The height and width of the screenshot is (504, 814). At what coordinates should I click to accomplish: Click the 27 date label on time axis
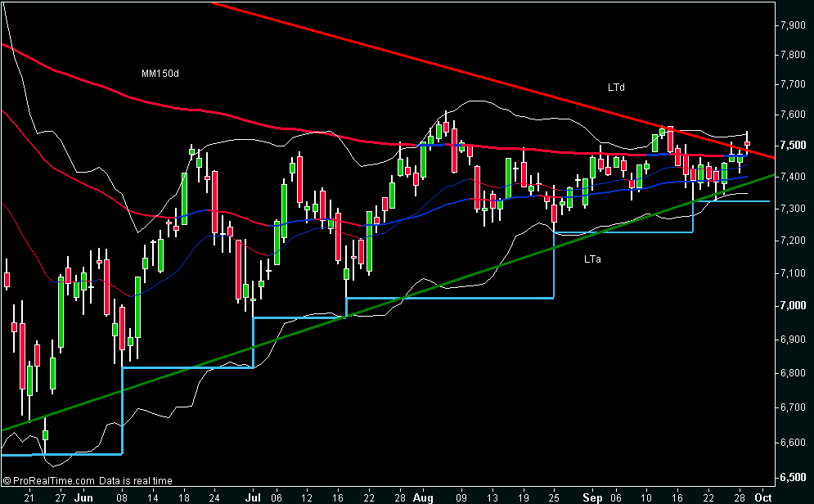(x=61, y=497)
